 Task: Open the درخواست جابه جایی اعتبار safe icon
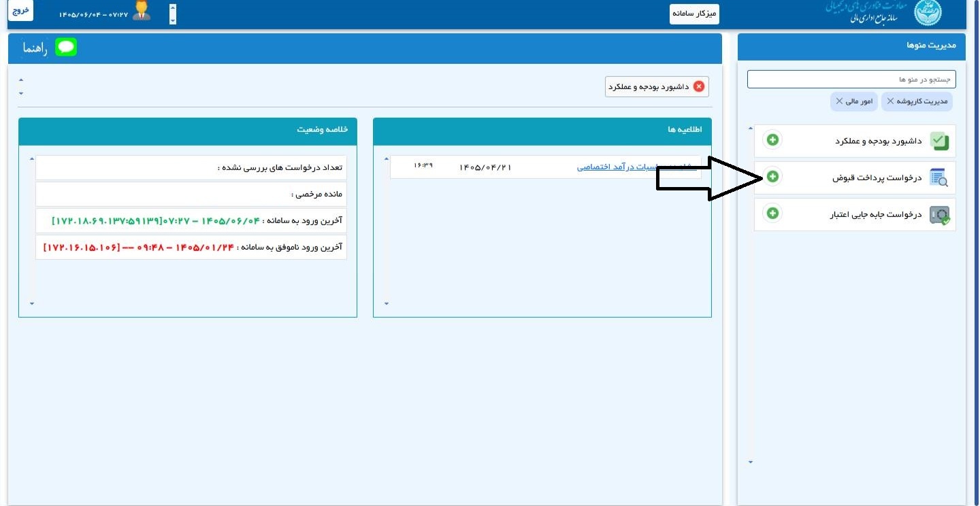click(939, 215)
